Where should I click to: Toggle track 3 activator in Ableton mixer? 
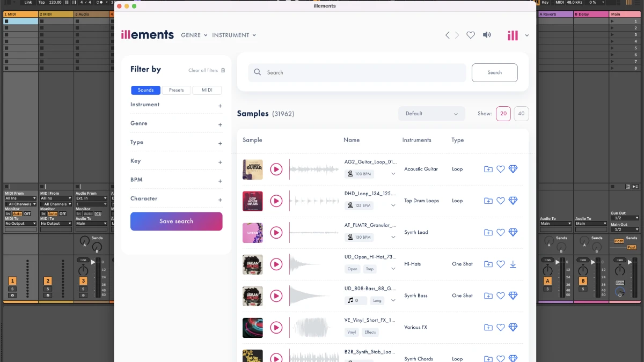pyautogui.click(x=83, y=280)
